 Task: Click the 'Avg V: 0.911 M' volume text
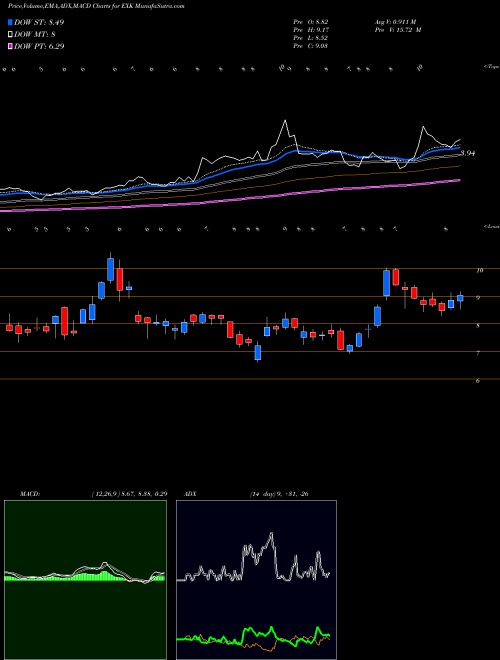(x=397, y=22)
